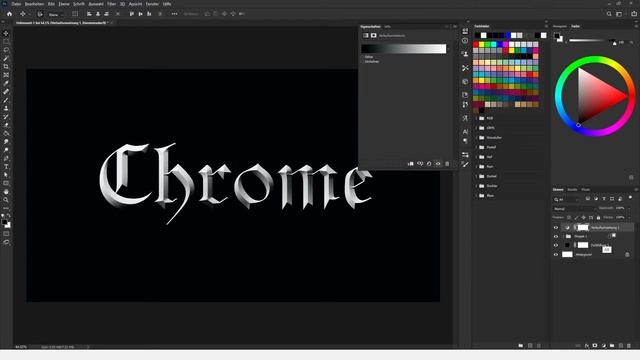The width and height of the screenshot is (640, 360).
Task: Create new adjustment layer icon in Layers panel
Action: tap(603, 346)
